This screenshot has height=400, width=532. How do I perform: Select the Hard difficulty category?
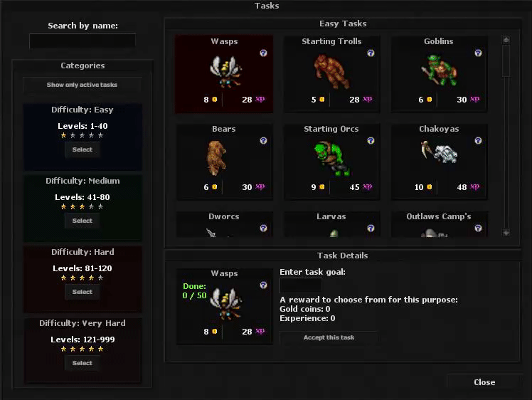point(82,292)
